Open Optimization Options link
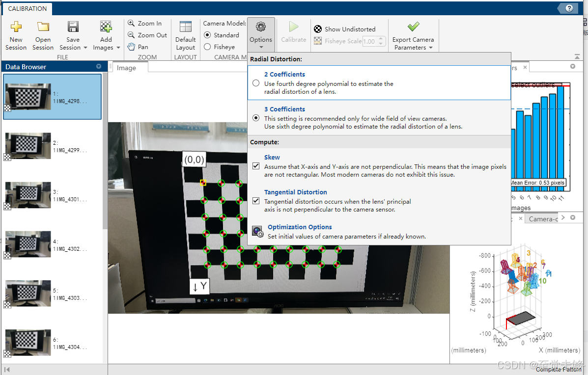Image resolution: width=588 pixels, height=375 pixels. click(x=300, y=227)
